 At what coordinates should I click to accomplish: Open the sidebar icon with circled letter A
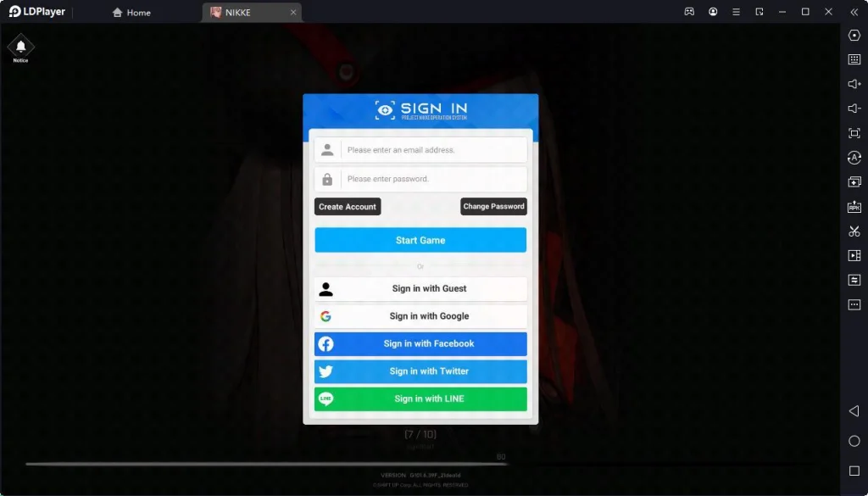(x=854, y=158)
